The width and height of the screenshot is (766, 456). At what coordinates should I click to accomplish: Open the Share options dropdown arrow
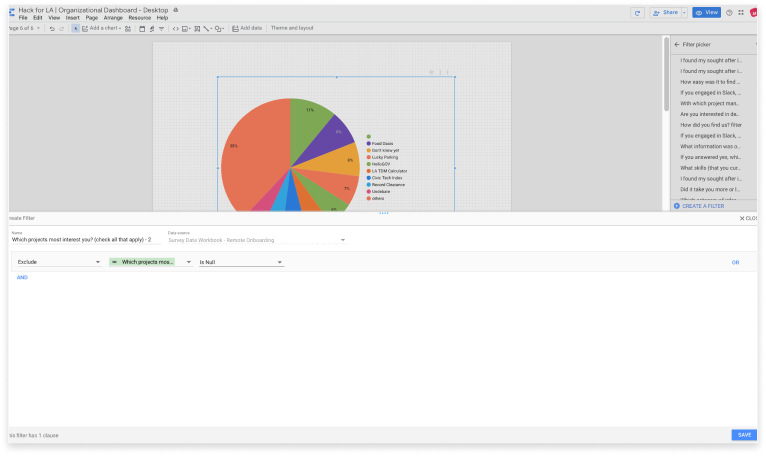pos(685,13)
